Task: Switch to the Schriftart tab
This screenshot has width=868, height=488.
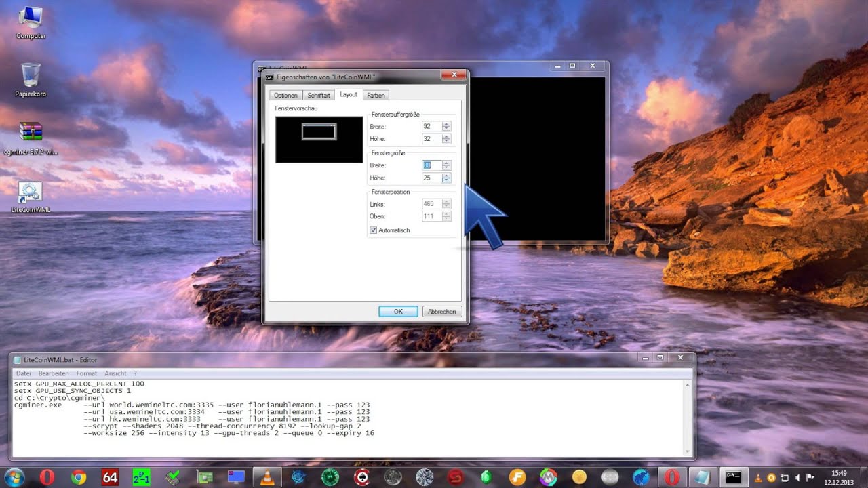Action: [x=318, y=96]
